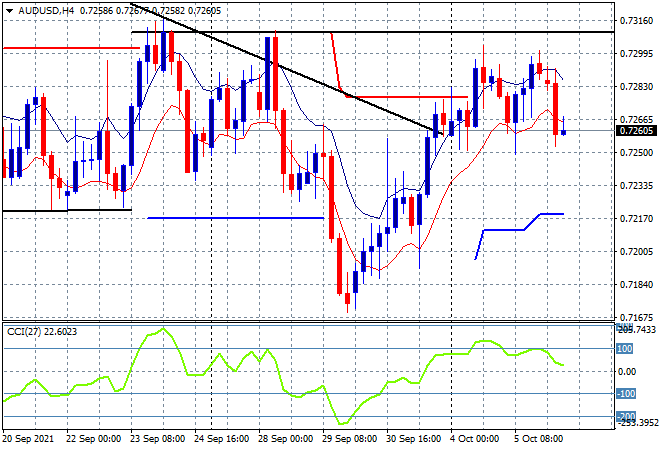Image resolution: width=660 pixels, height=450 pixels.
Task: Click the AUDUSD,H4 symbol title text
Action: (x=46, y=11)
